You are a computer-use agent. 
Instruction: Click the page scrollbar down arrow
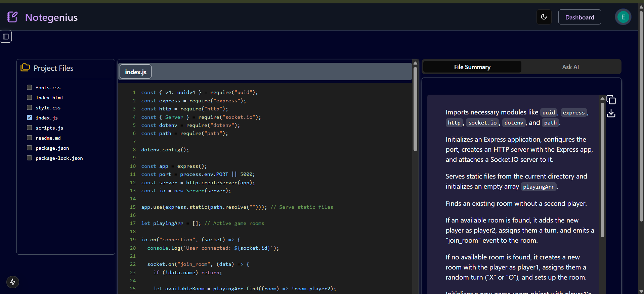641,291
